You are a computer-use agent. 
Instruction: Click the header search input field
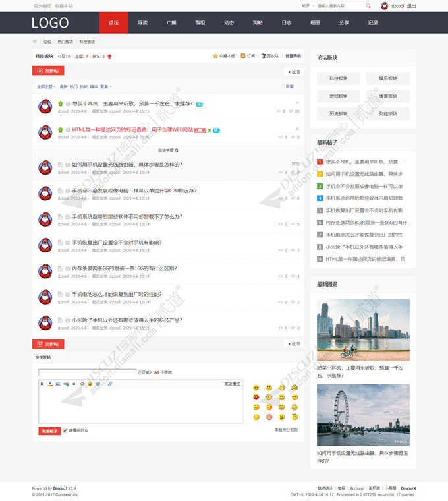coord(340,6)
